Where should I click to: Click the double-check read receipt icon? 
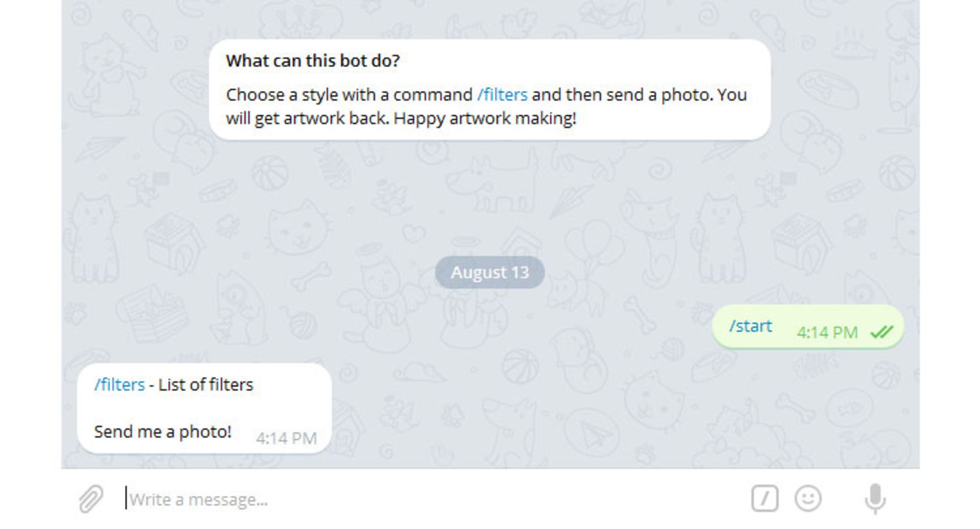(881, 333)
